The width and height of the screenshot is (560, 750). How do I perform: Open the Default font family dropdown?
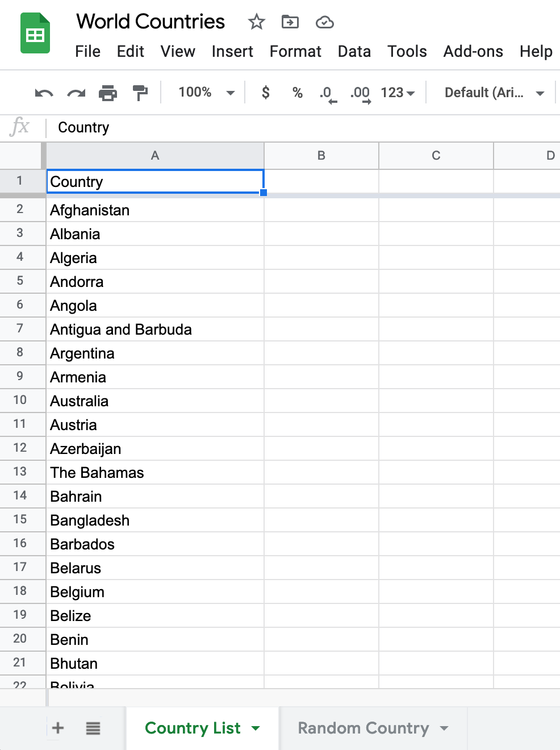494,93
